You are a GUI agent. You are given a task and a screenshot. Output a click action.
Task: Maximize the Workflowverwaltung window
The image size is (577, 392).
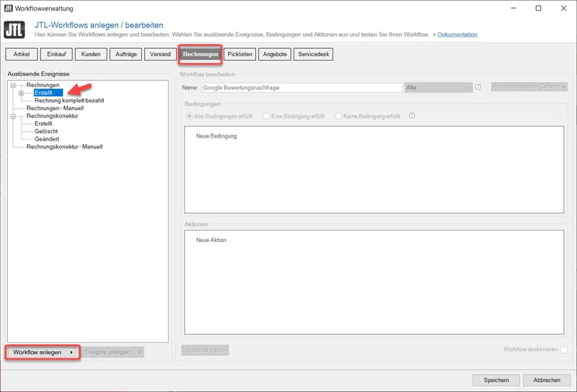(x=538, y=8)
